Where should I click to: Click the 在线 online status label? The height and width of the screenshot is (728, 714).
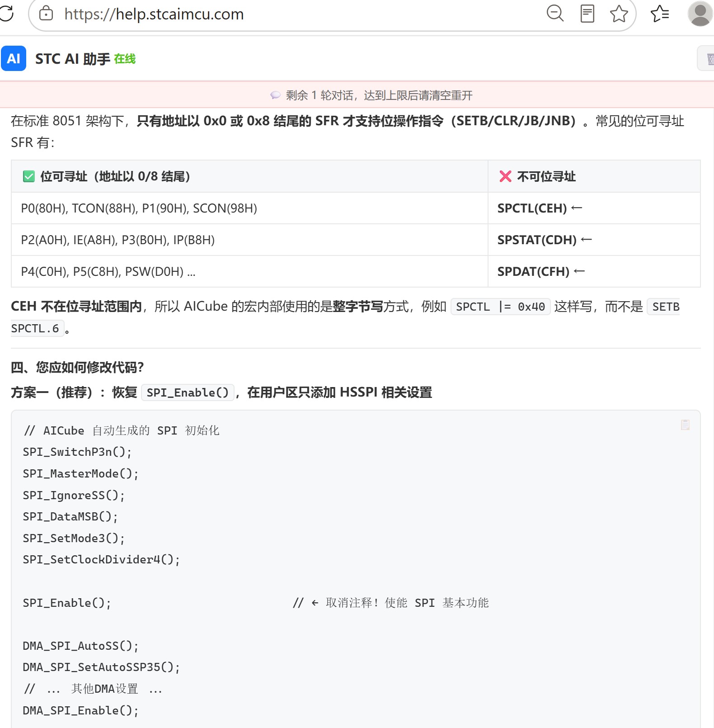point(125,59)
